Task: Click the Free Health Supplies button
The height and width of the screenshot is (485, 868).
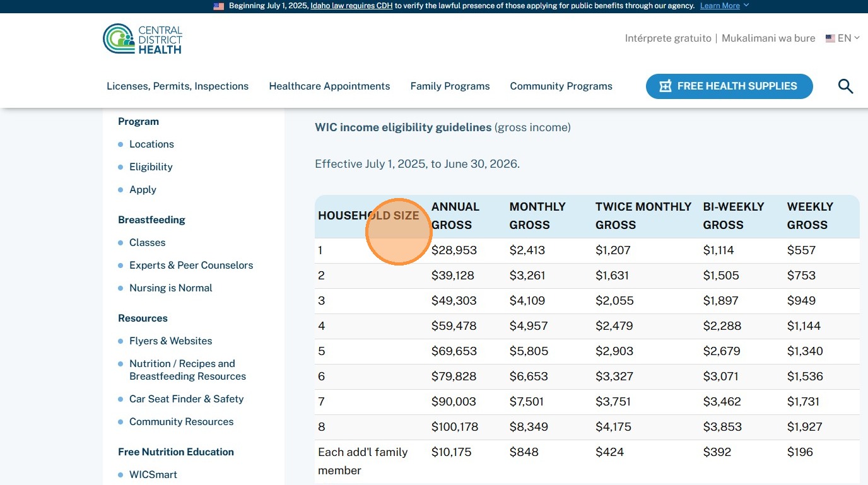Action: tap(729, 86)
